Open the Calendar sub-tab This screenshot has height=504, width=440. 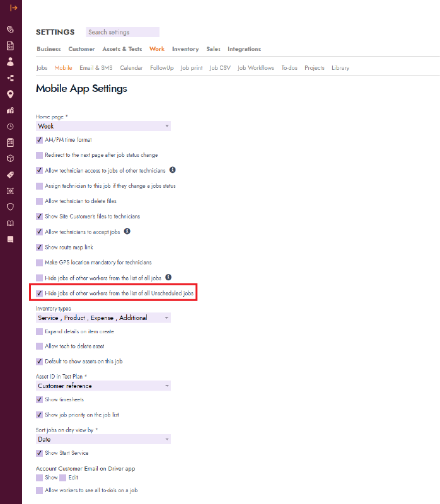(x=131, y=68)
